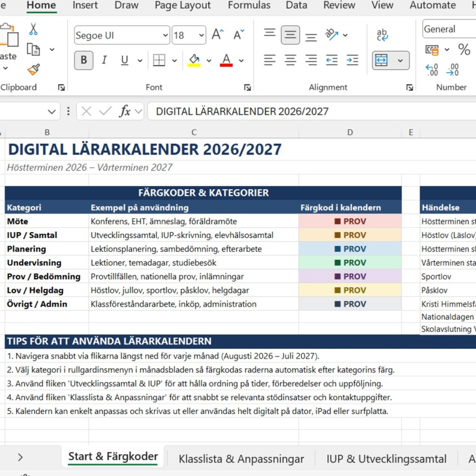The height and width of the screenshot is (476, 476).
Task: Activate the Format Painter brush
Action: pos(33,69)
